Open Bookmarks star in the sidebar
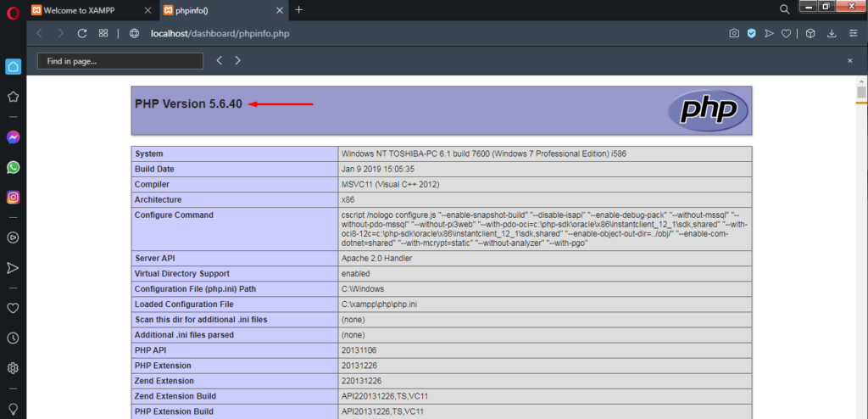Image resolution: width=868 pixels, height=419 pixels. pyautogui.click(x=14, y=97)
